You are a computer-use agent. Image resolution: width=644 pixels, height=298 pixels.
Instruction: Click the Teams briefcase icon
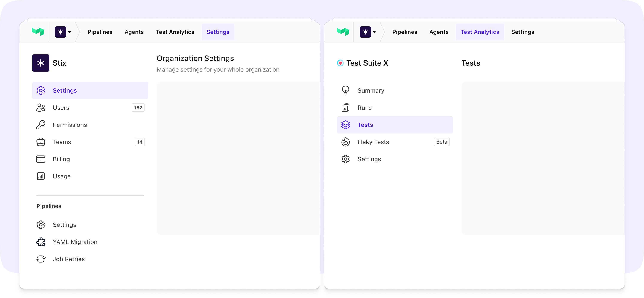(x=41, y=142)
